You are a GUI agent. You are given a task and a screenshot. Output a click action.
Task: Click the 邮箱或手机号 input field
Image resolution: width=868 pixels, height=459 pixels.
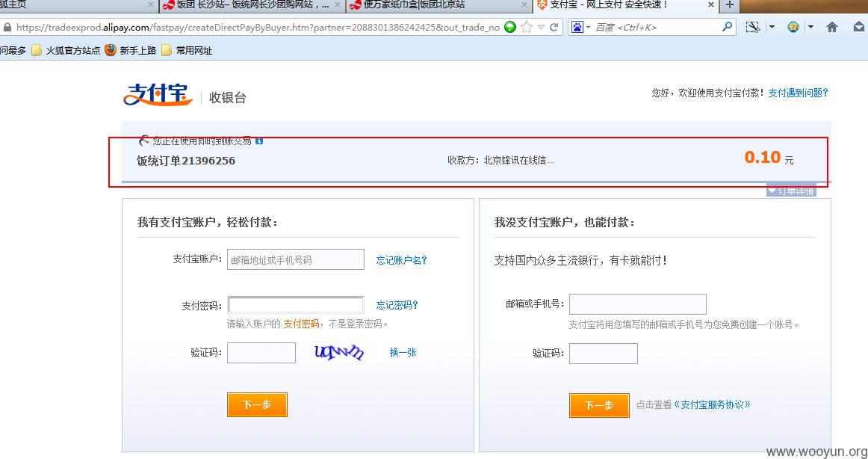pyautogui.click(x=638, y=304)
